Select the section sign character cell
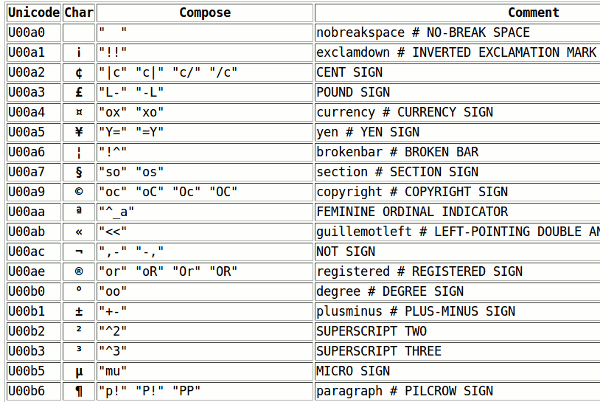Screen dimensions: 600x402 tap(79, 172)
